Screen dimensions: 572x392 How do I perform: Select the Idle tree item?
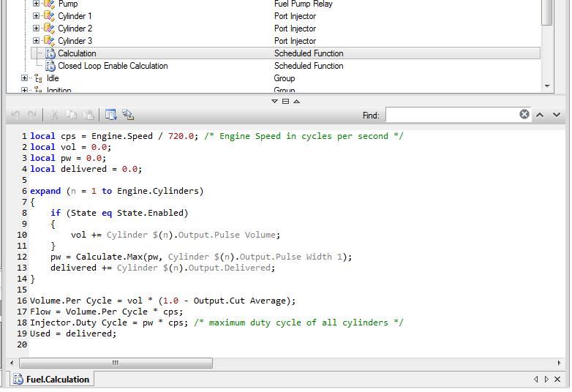(53, 78)
